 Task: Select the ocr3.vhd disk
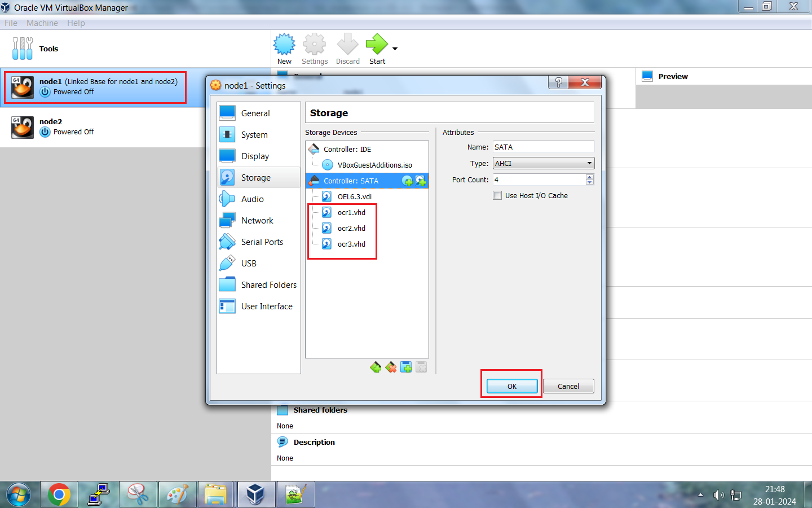367,244
